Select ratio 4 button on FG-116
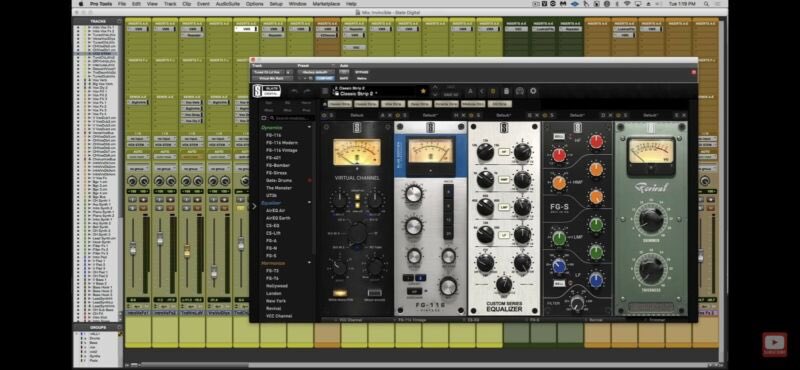800x370 pixels. 448,193
